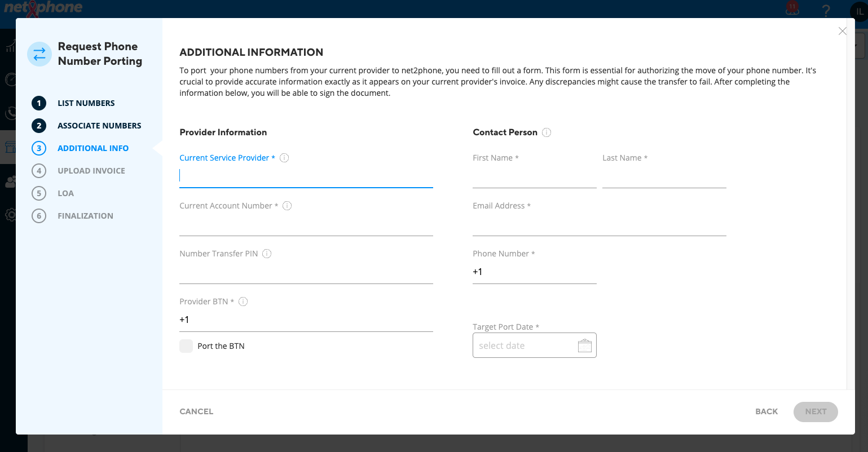Click the info icon beside Contact Person
Viewport: 868px width, 452px height.
(x=547, y=132)
